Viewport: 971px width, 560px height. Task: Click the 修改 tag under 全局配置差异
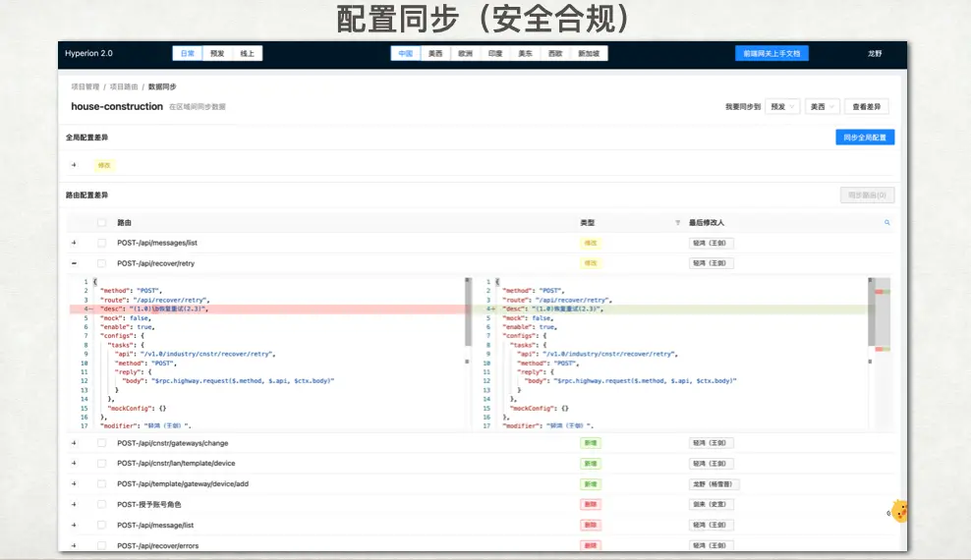[x=104, y=165]
